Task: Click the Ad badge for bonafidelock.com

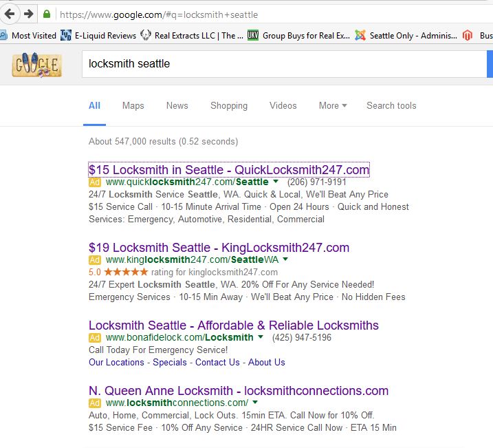Action: pyautogui.click(x=95, y=338)
